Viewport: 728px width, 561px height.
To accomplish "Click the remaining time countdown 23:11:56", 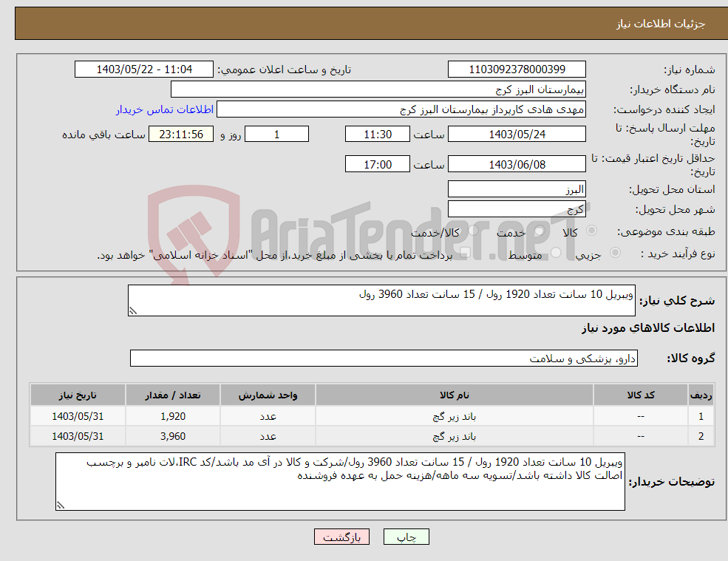I will click(x=181, y=135).
